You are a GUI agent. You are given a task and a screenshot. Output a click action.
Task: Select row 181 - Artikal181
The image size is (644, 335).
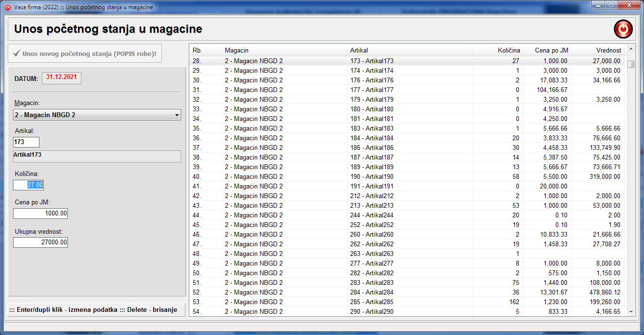coord(407,119)
